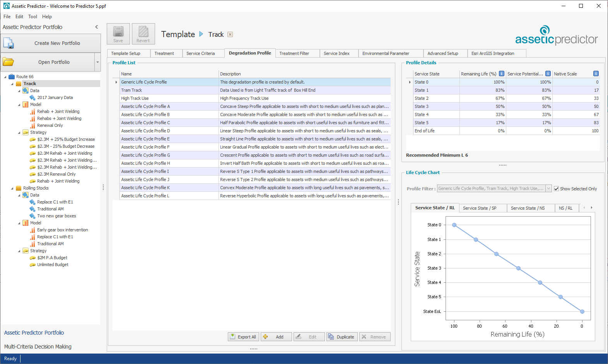Viewport: 608px width, 364px height.
Task: Click the $2M P.A Budget strategy icon
Action: 33,258
